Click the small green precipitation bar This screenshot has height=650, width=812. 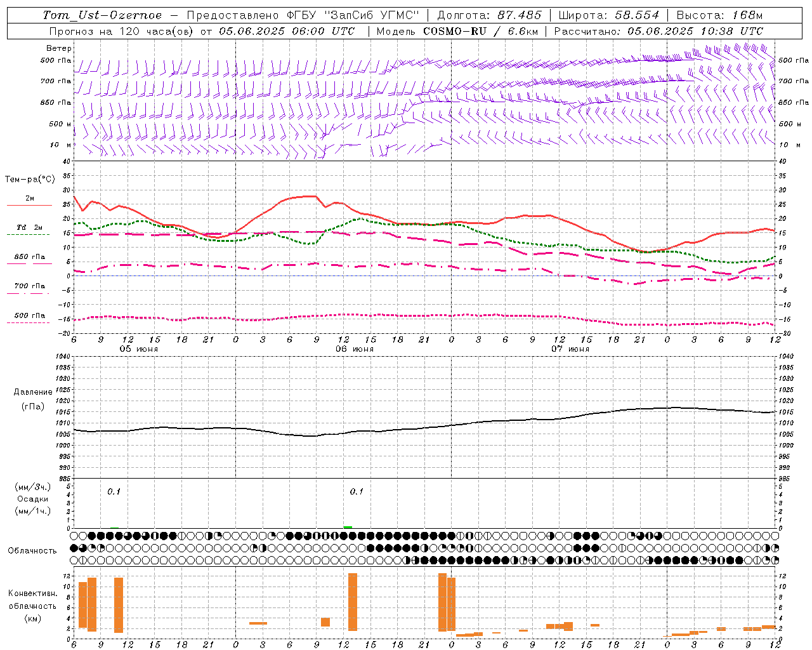[x=348, y=527]
